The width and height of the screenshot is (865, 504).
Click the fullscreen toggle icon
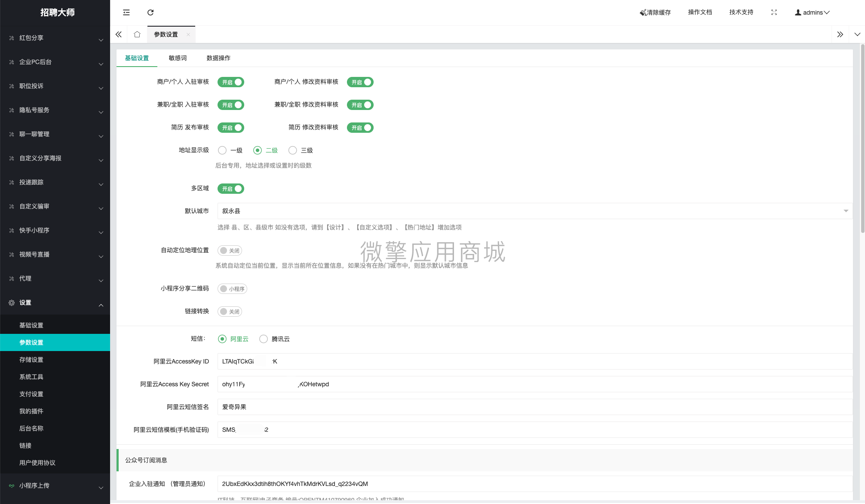pyautogui.click(x=774, y=12)
